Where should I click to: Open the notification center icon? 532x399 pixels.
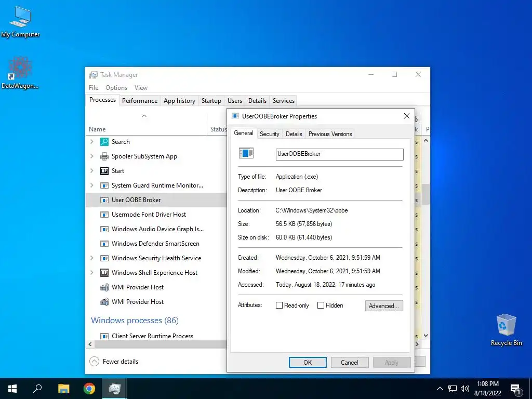pyautogui.click(x=515, y=389)
